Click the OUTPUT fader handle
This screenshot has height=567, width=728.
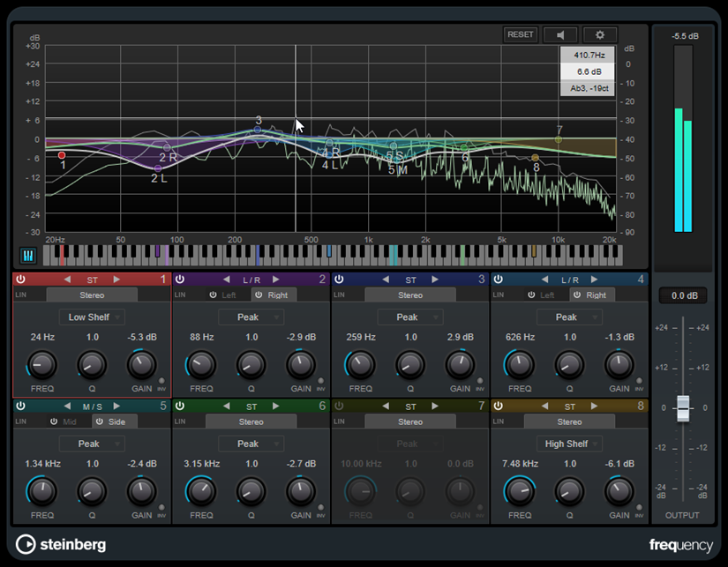pyautogui.click(x=682, y=408)
